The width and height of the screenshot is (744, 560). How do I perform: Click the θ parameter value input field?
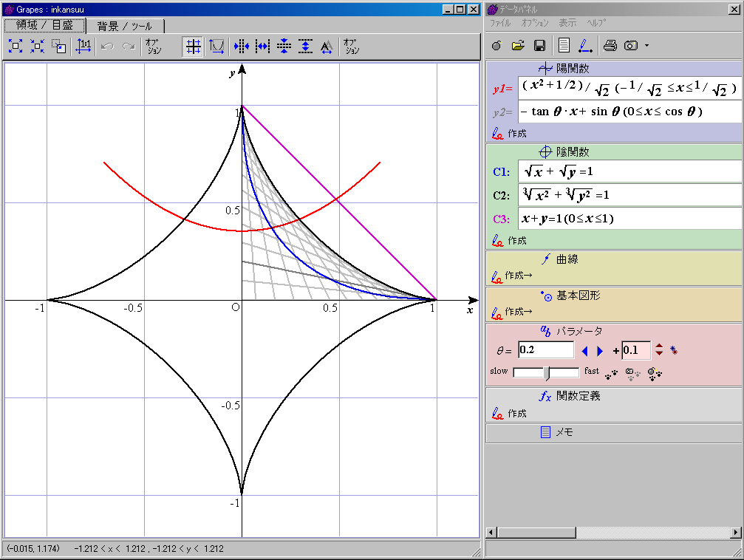click(x=545, y=350)
